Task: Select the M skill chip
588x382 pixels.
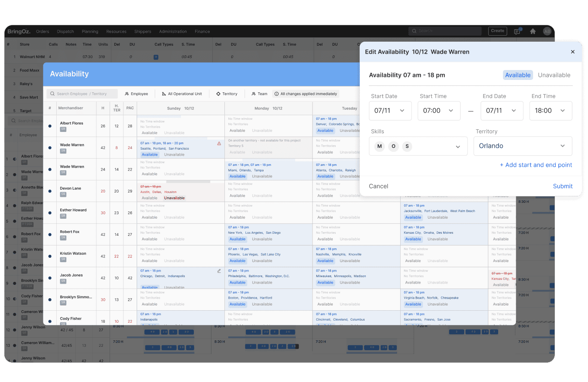Action: coord(380,146)
